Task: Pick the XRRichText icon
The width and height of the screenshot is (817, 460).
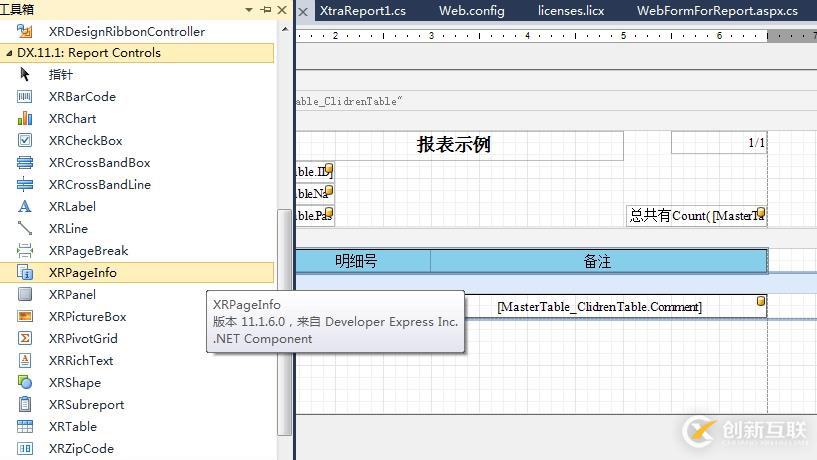Action: coord(24,360)
